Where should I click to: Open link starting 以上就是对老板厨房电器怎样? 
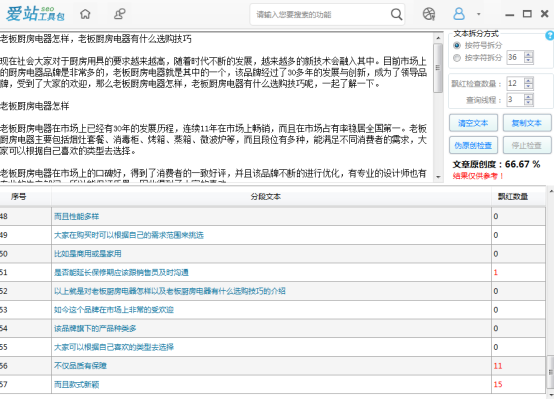[170, 291]
